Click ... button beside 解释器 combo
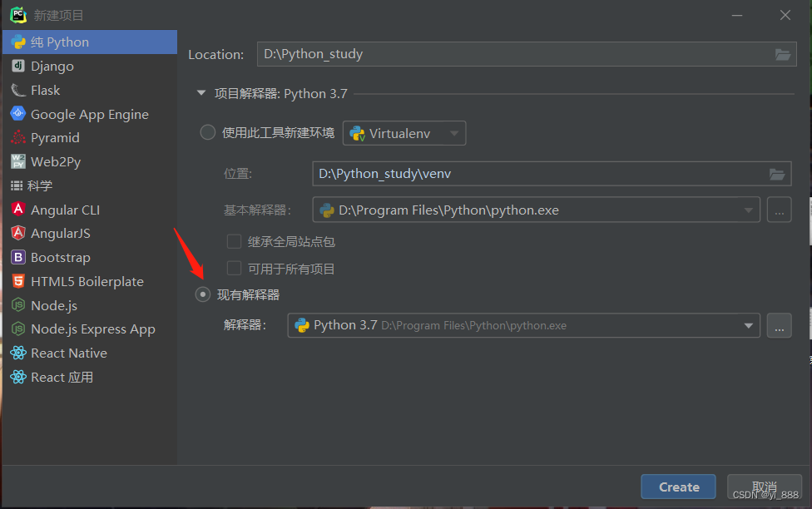This screenshot has height=509, width=812. (x=779, y=326)
